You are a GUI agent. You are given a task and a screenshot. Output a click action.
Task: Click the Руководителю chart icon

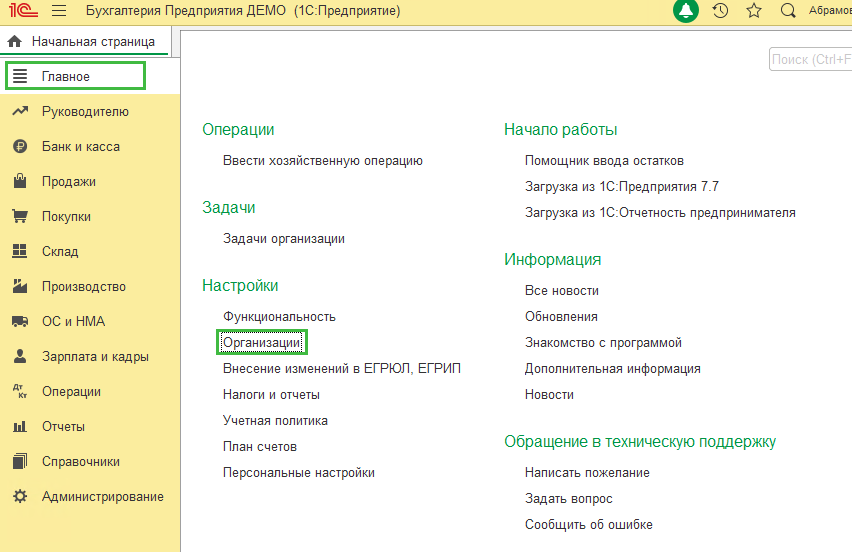[20, 111]
